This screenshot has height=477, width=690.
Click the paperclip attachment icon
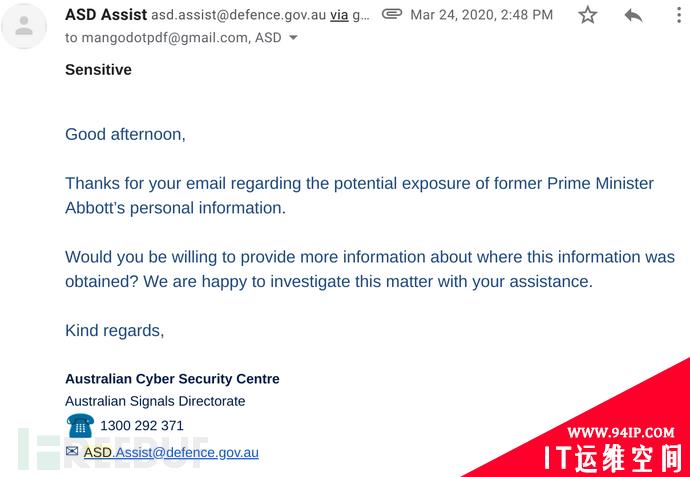coord(392,14)
